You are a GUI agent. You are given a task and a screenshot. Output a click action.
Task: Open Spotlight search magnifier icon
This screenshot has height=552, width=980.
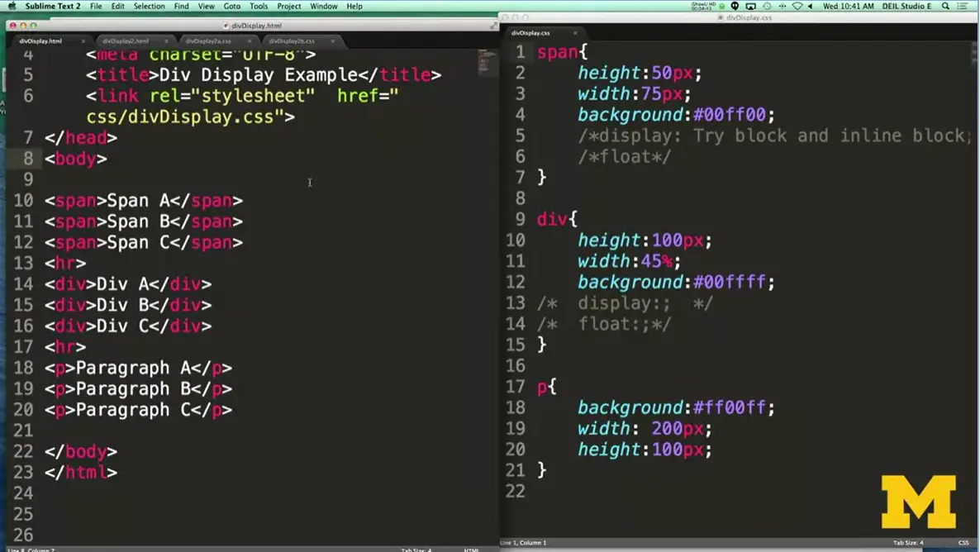click(945, 6)
